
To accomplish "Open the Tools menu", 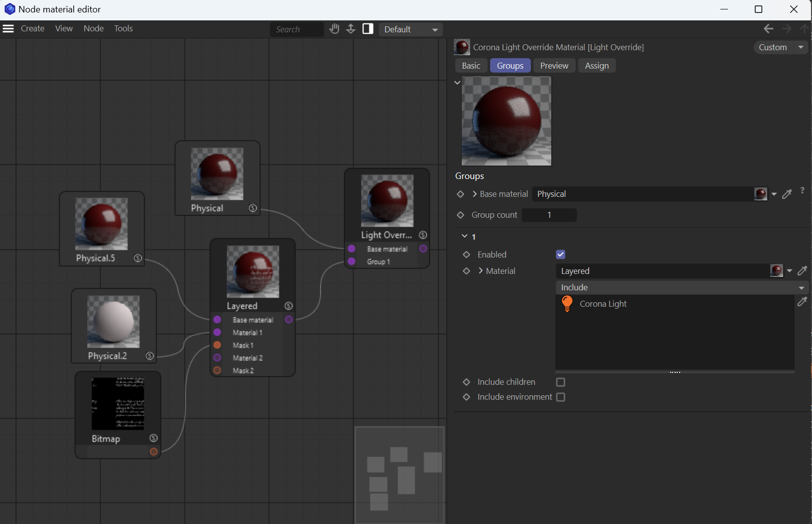I will [123, 28].
